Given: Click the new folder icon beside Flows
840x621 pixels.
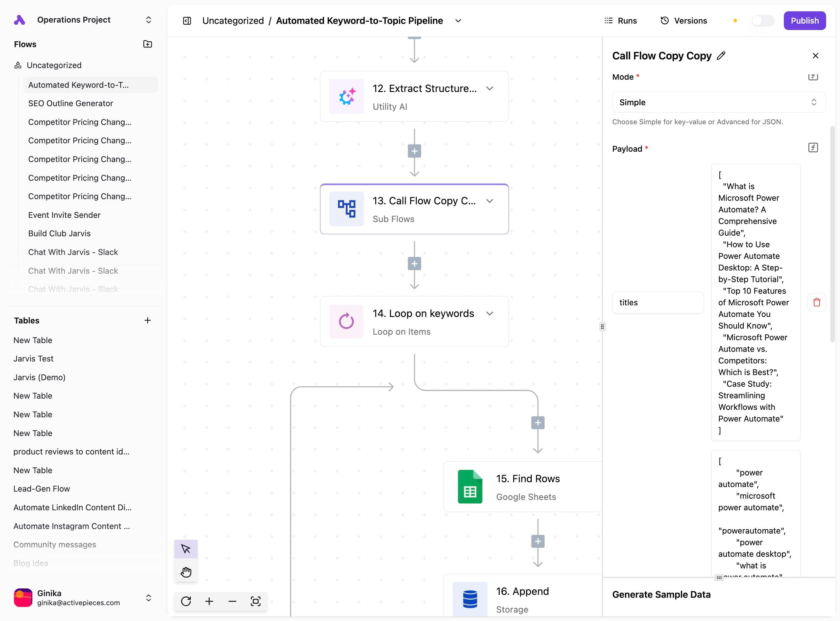Looking at the screenshot, I should (x=148, y=44).
